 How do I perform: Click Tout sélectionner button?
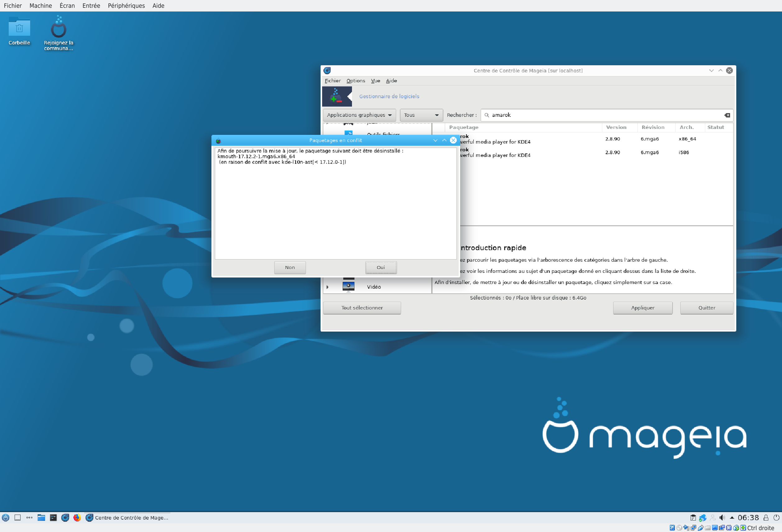(362, 308)
